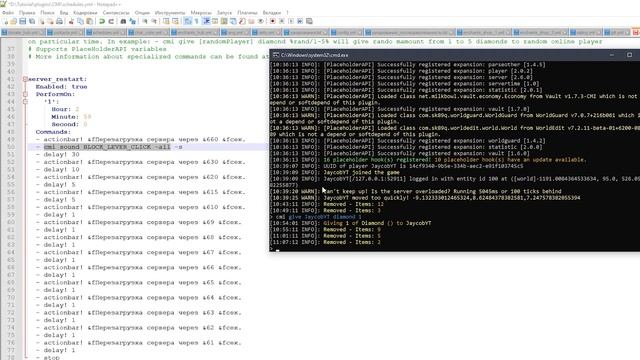The image size is (640, 360).
Task: Click line number 60 in the margin
Action: point(11,222)
